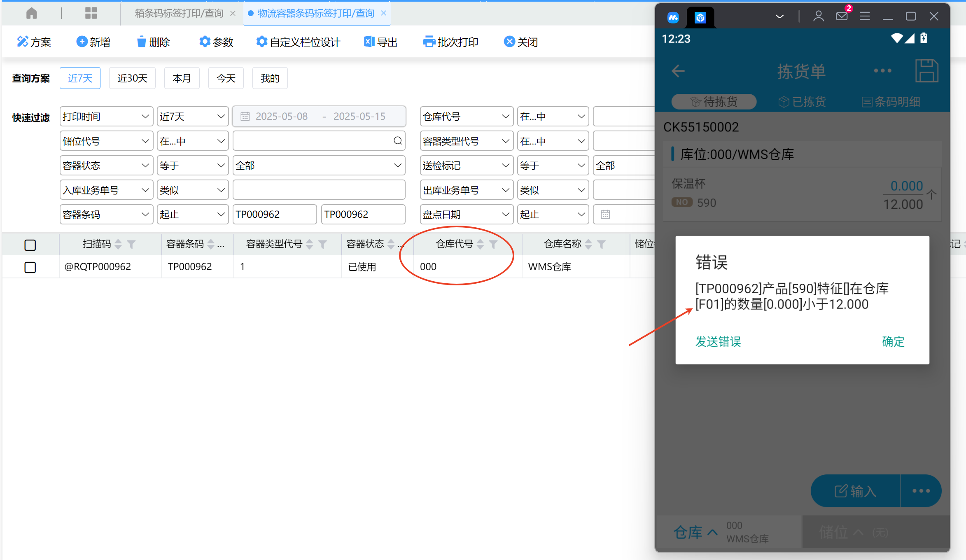Select the 近7天 query scheme
966x560 pixels.
(80, 78)
